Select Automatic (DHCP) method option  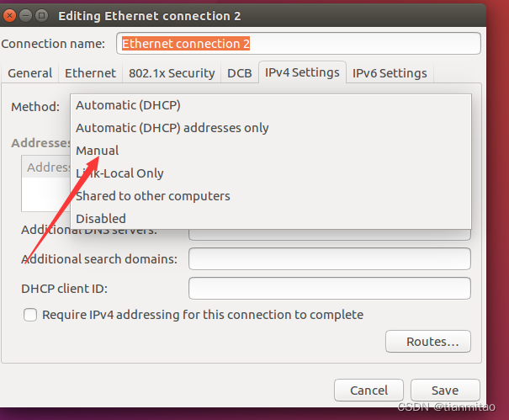tap(128, 105)
